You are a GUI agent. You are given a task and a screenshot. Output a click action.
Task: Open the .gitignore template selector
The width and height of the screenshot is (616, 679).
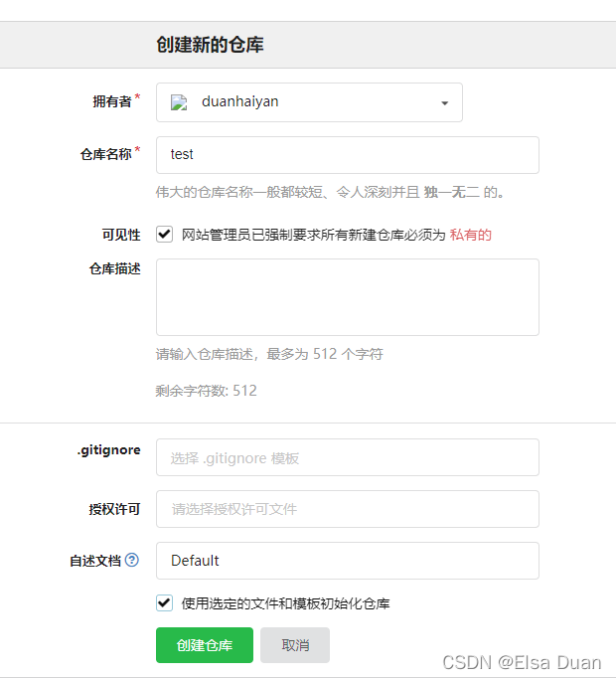coord(347,457)
